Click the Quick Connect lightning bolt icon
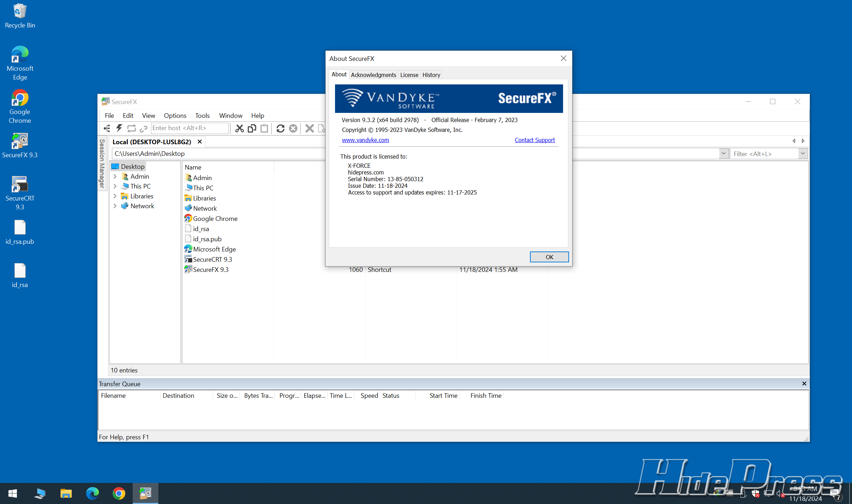This screenshot has height=504, width=852. pos(119,128)
